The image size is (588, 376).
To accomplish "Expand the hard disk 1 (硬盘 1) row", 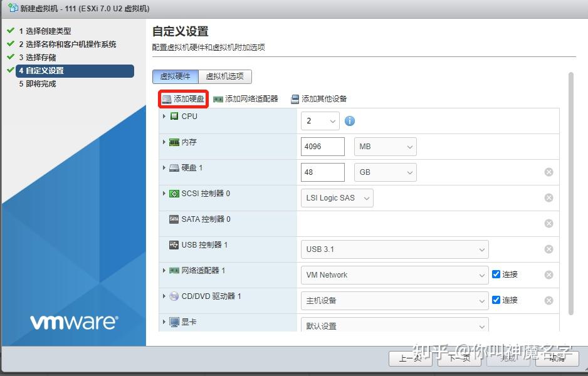I will (x=164, y=167).
